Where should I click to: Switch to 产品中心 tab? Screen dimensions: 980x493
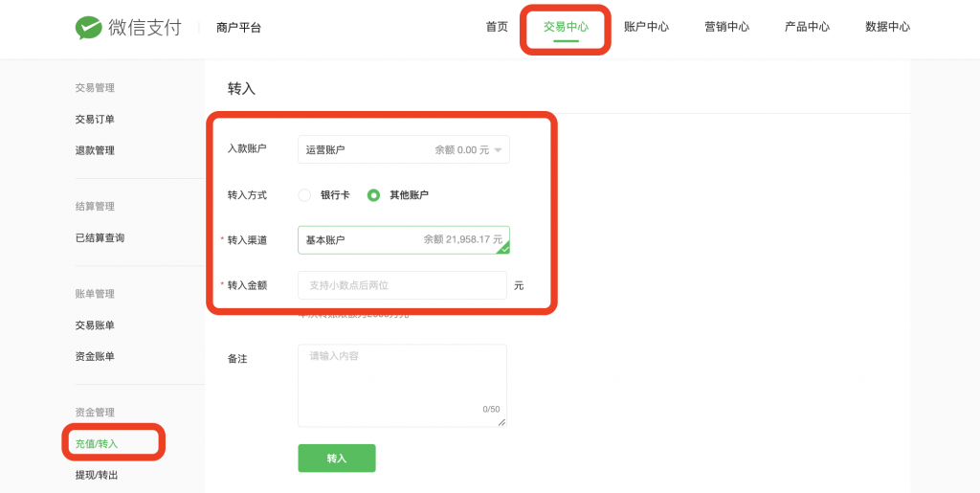point(807,27)
